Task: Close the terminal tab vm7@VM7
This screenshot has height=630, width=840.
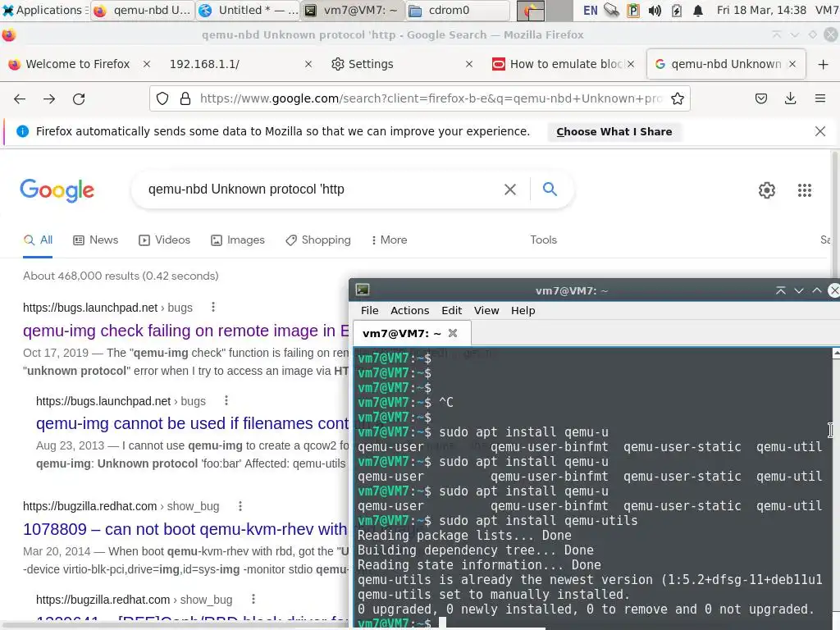Action: (453, 333)
